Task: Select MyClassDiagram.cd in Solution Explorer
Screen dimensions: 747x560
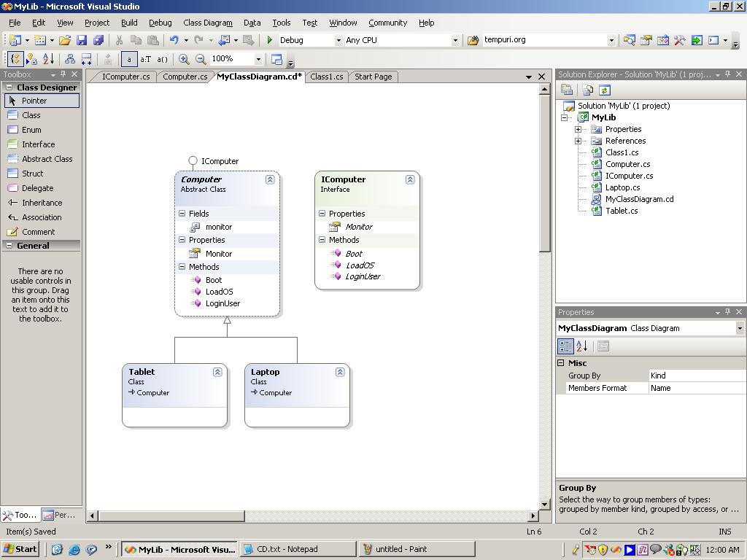Action: point(639,199)
